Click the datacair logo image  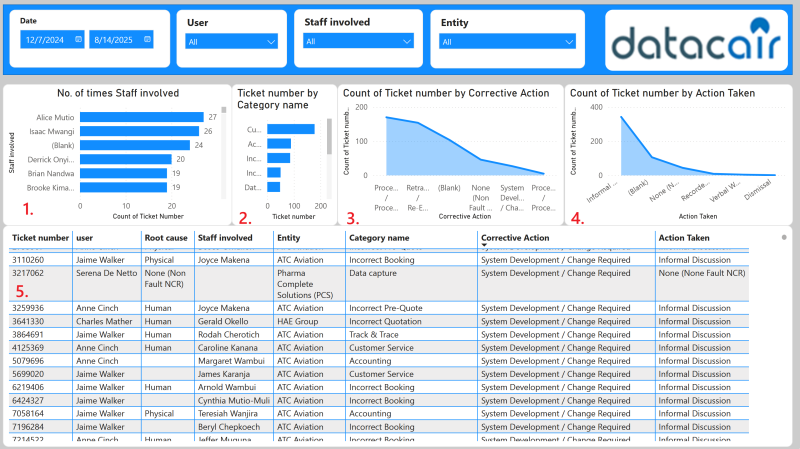point(698,40)
